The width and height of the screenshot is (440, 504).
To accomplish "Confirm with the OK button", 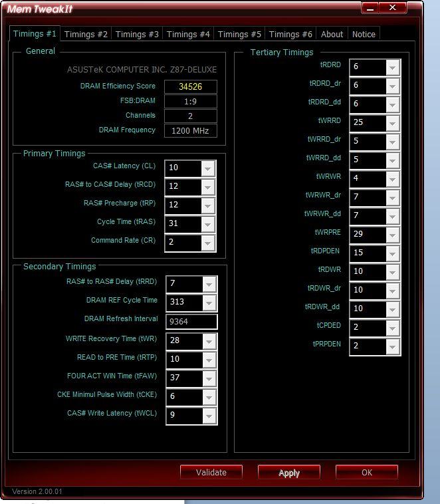I will [367, 472].
